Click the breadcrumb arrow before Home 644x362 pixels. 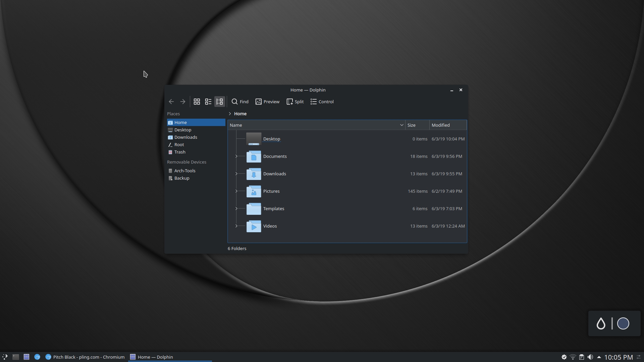point(230,114)
